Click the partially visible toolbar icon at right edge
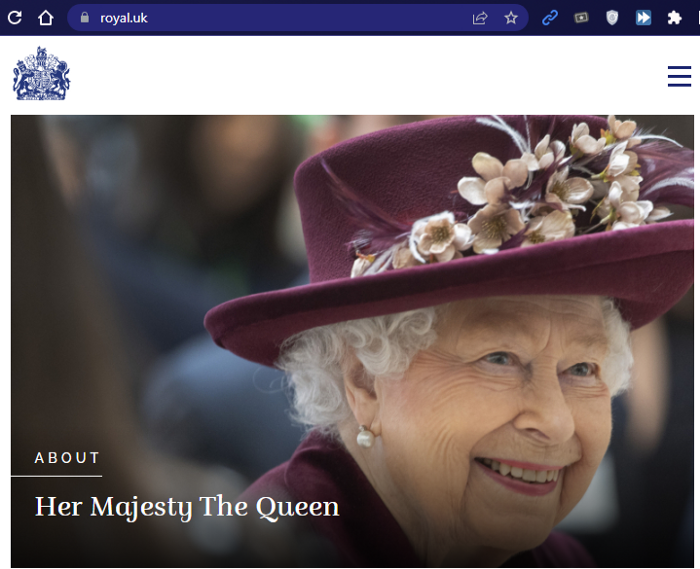The width and height of the screenshot is (700, 569). tap(698, 18)
